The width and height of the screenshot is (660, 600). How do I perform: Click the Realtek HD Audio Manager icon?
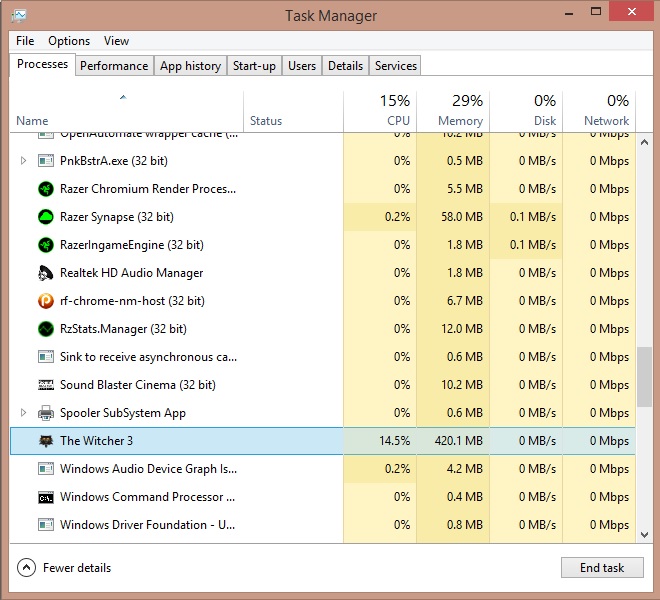(x=46, y=273)
